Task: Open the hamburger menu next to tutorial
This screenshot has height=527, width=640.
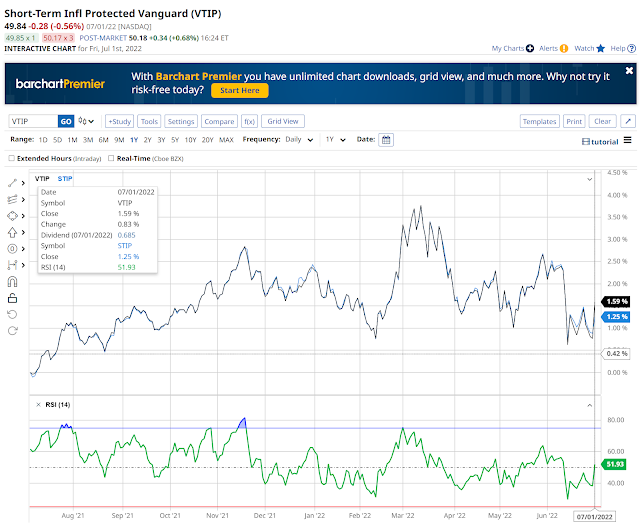Action: pos(628,140)
